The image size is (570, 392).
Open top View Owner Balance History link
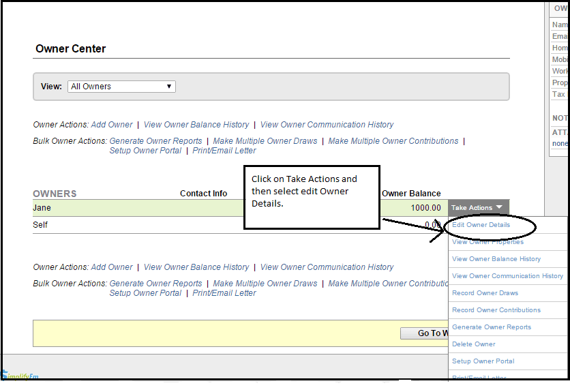[x=196, y=125]
